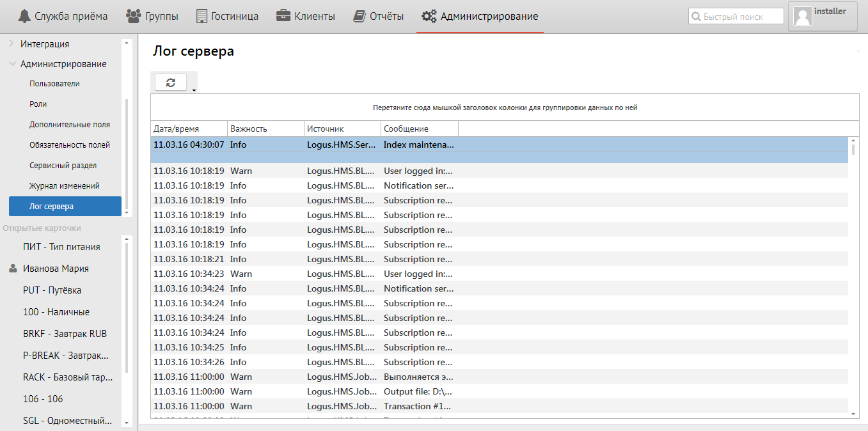Click the log table vertical scrollbar down arrow
This screenshot has width=868, height=431.
[853, 414]
